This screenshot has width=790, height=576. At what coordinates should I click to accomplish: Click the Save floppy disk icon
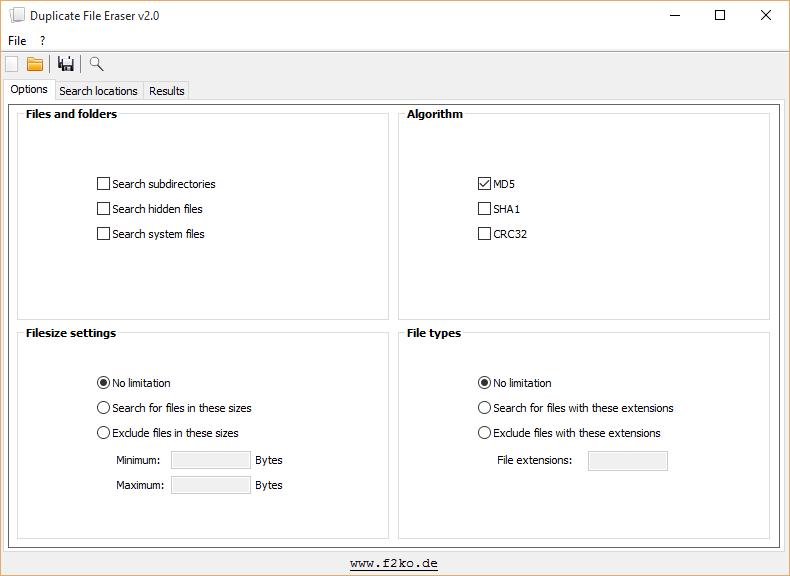(66, 64)
